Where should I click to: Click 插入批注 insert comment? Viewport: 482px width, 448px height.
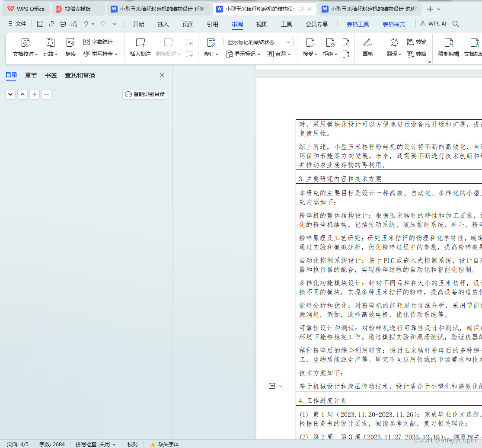click(140, 48)
